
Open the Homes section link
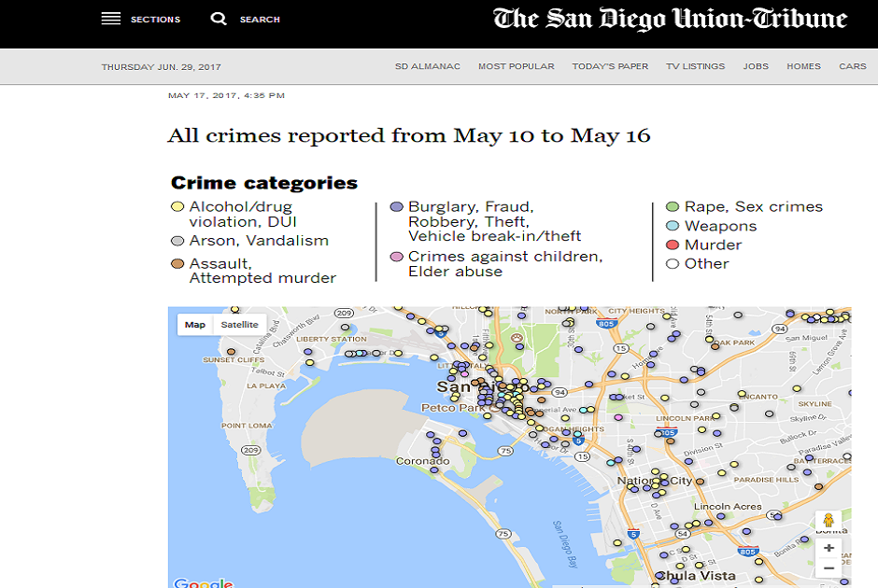803,66
